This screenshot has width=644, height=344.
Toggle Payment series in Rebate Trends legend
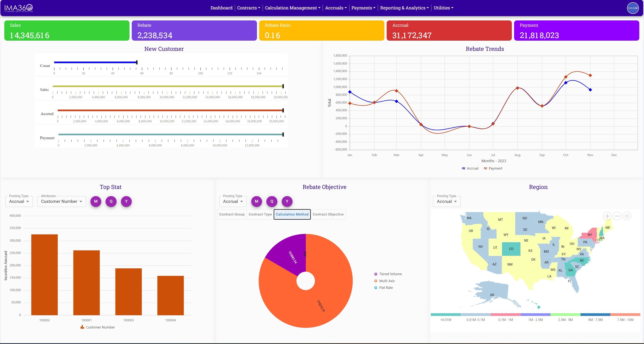pos(493,169)
